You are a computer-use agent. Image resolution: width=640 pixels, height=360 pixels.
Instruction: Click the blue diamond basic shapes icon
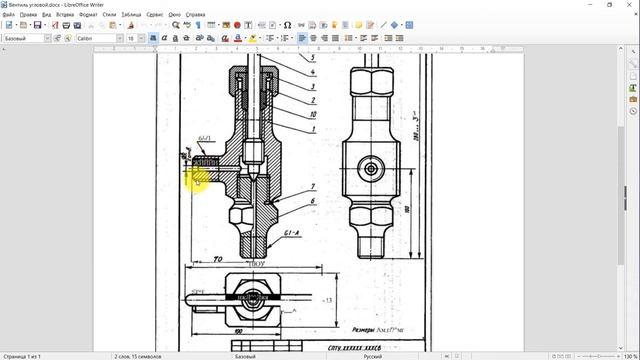(394, 25)
